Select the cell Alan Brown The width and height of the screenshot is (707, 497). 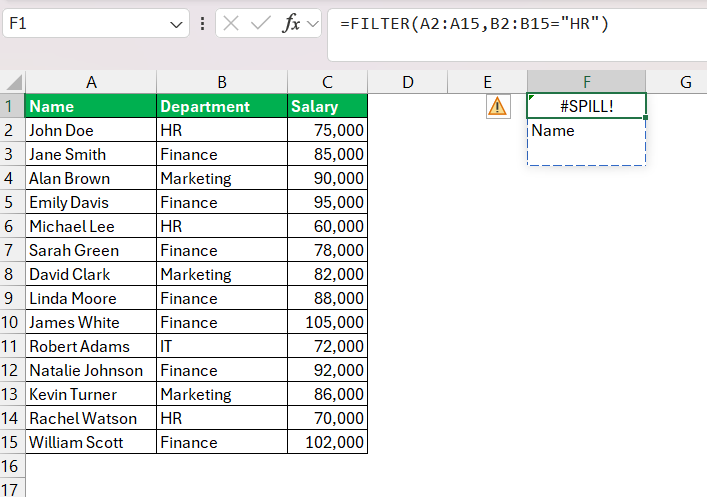91,178
